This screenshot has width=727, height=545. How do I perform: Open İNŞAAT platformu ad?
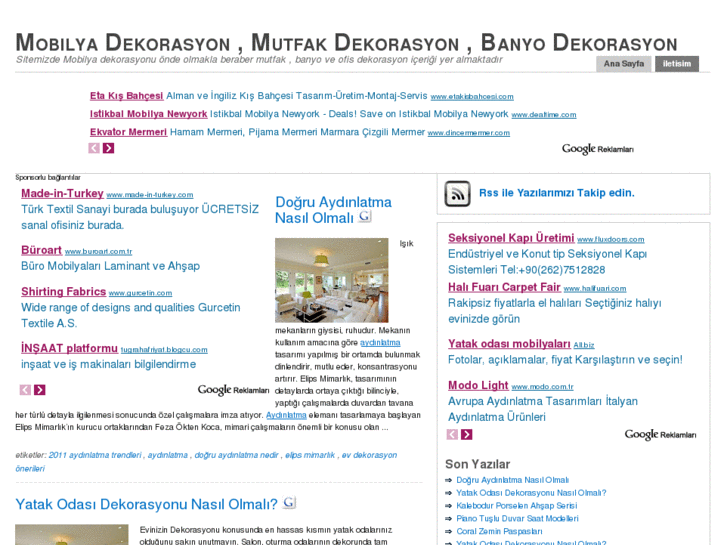click(70, 348)
